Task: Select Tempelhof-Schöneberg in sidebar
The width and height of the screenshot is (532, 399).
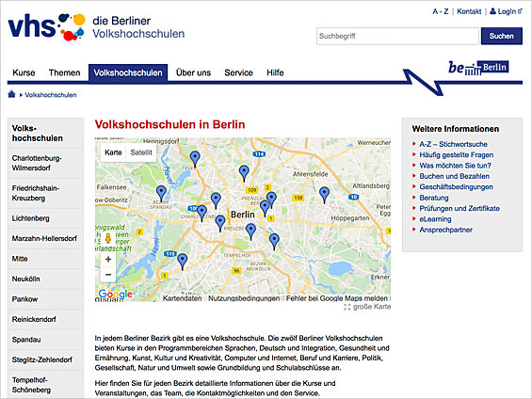Action: pos(45,385)
